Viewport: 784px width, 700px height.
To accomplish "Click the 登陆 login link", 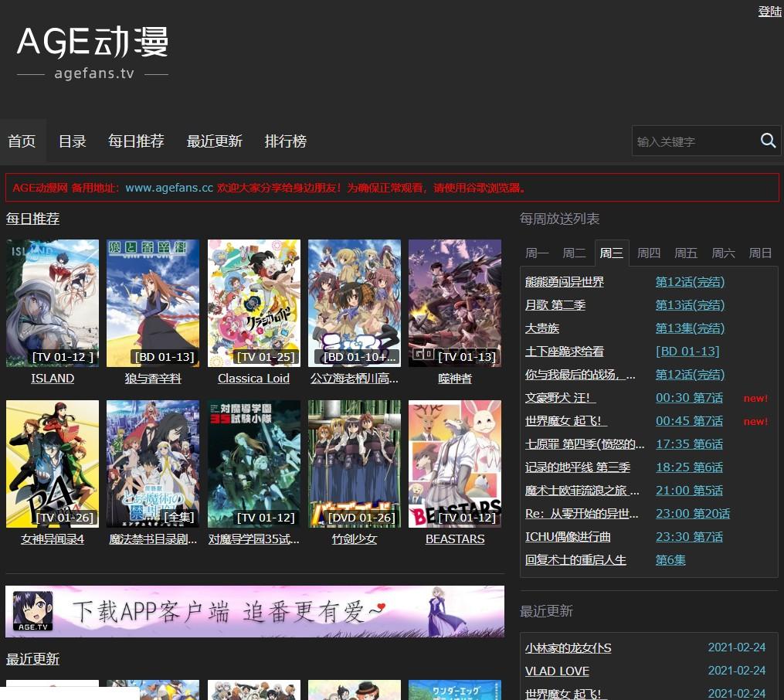I will click(769, 12).
